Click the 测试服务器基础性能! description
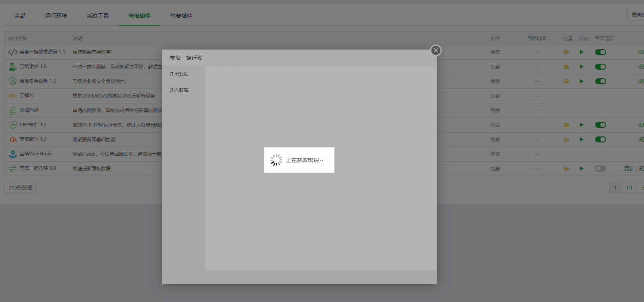 tap(95, 140)
